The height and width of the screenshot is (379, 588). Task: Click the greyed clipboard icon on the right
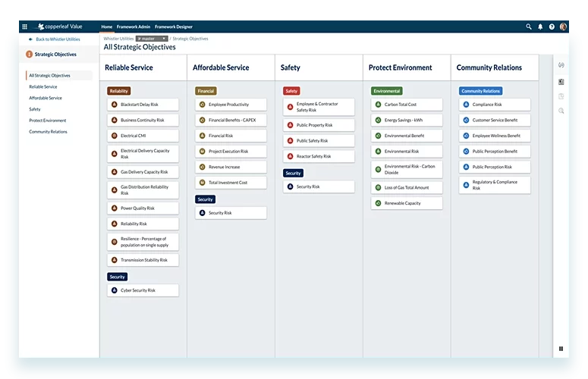point(561,96)
